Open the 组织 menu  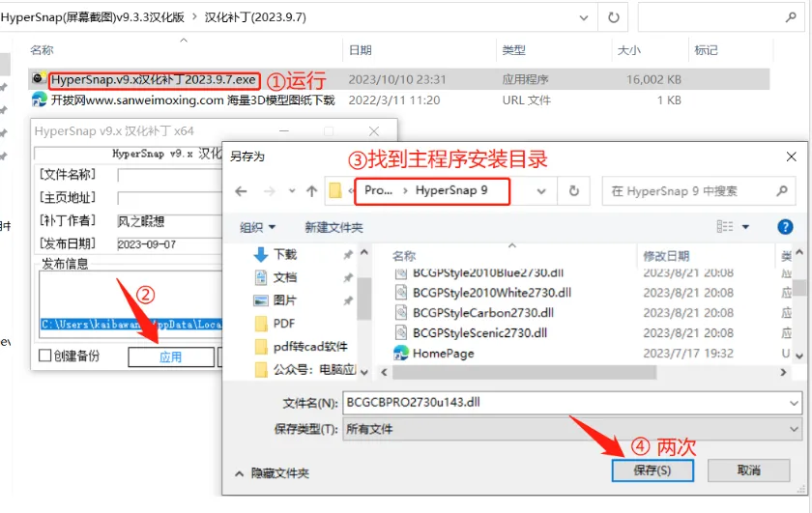[x=257, y=227]
